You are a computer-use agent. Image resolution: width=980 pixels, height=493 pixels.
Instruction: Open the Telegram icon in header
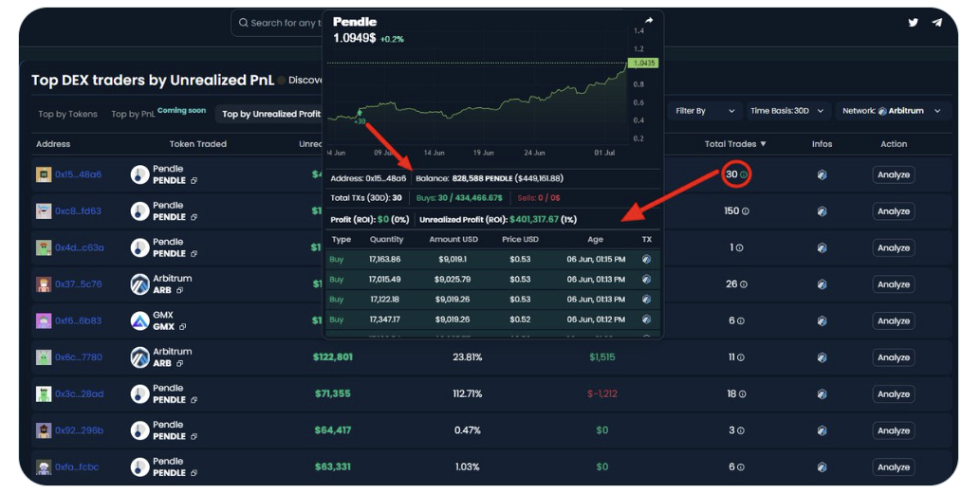(x=937, y=23)
